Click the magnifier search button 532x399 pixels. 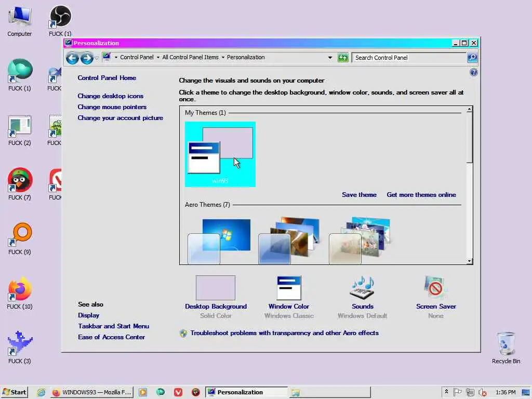[x=472, y=58]
